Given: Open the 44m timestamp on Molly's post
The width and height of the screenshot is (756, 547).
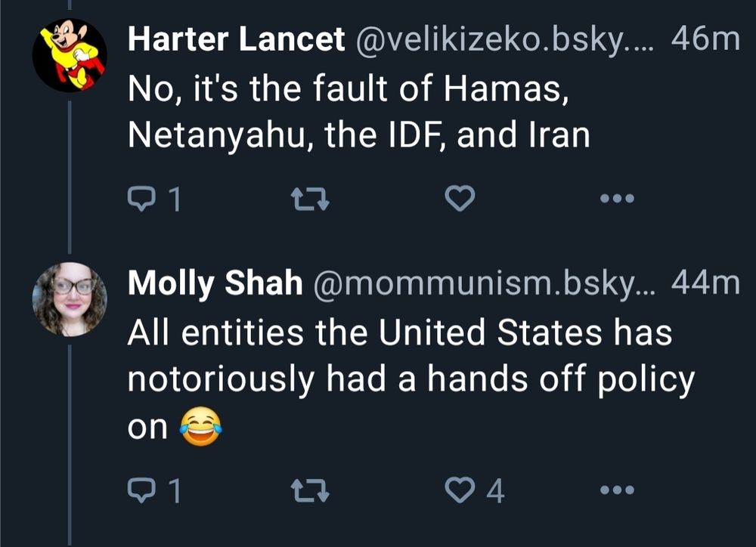Looking at the screenshot, I should [x=705, y=283].
